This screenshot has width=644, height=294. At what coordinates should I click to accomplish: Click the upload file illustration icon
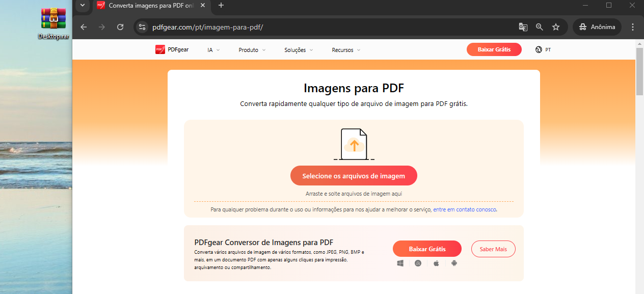coord(354,144)
